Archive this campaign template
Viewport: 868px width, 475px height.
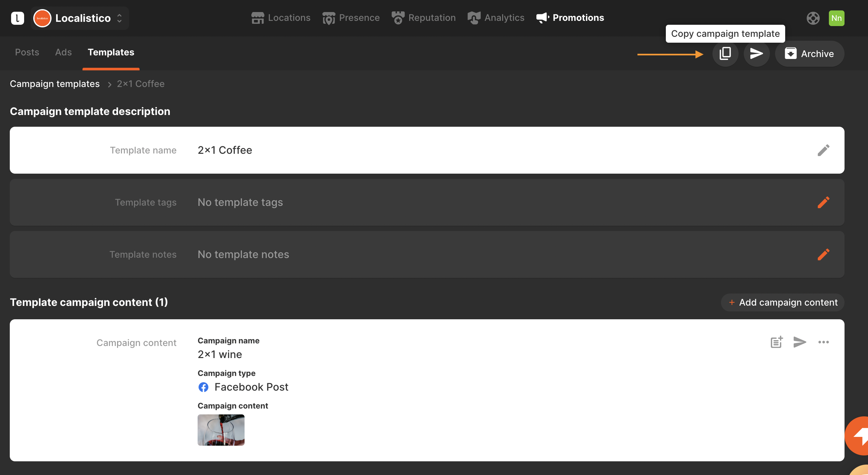click(x=809, y=53)
